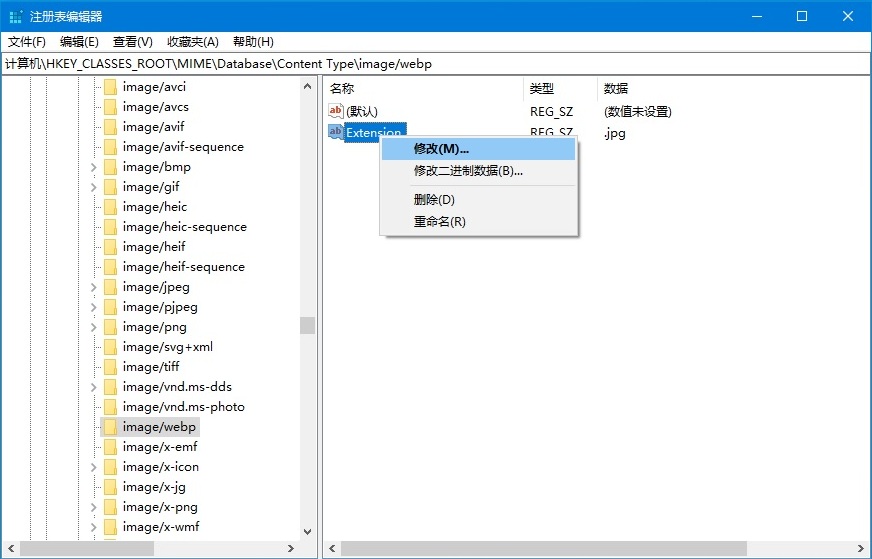Select the image/tiff tree item label
Screen dimensions: 872x559
(151, 367)
